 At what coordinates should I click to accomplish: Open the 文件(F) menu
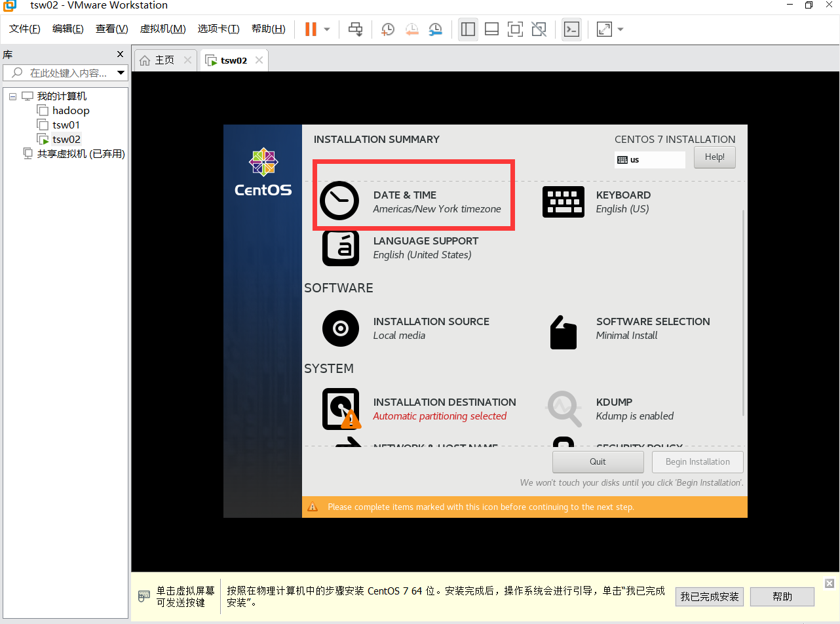25,29
